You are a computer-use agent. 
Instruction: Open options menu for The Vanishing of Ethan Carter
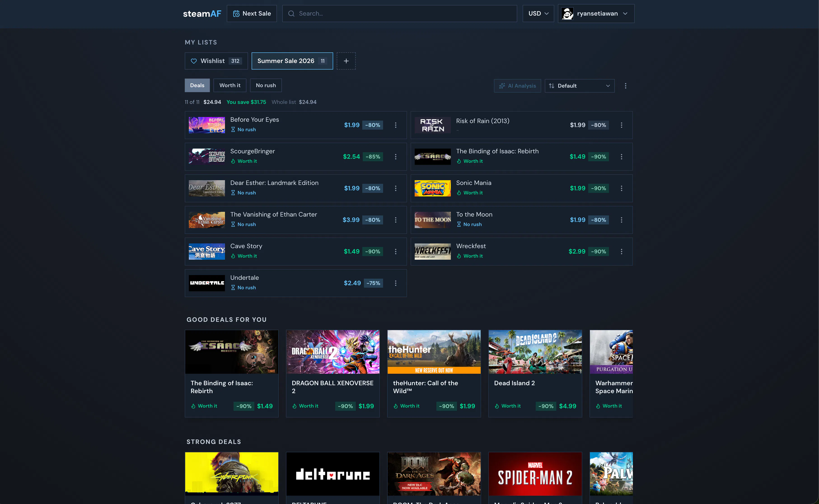[x=396, y=220]
